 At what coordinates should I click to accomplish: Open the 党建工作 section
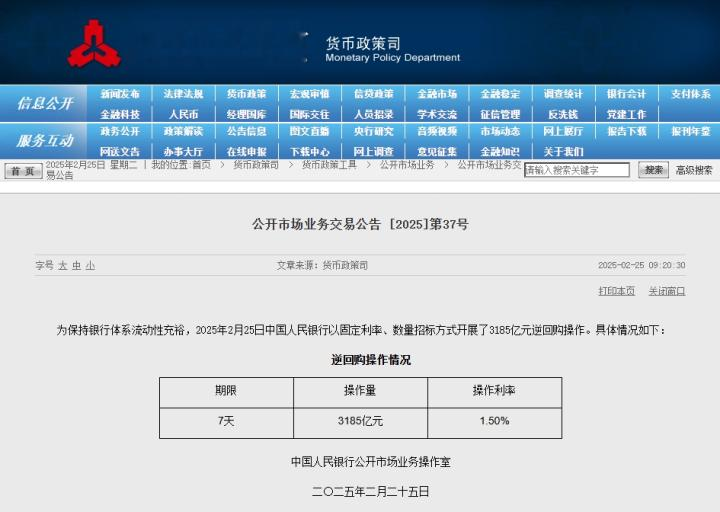tap(627, 114)
